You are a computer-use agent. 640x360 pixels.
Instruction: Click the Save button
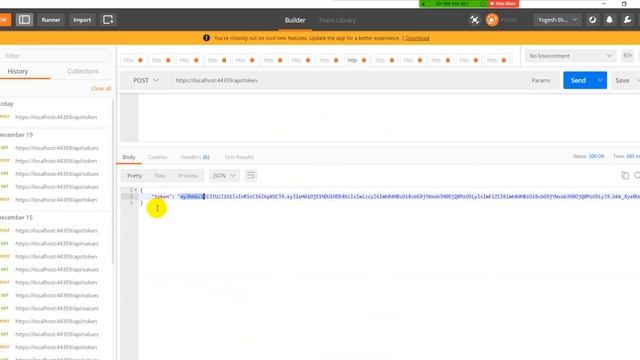(622, 80)
